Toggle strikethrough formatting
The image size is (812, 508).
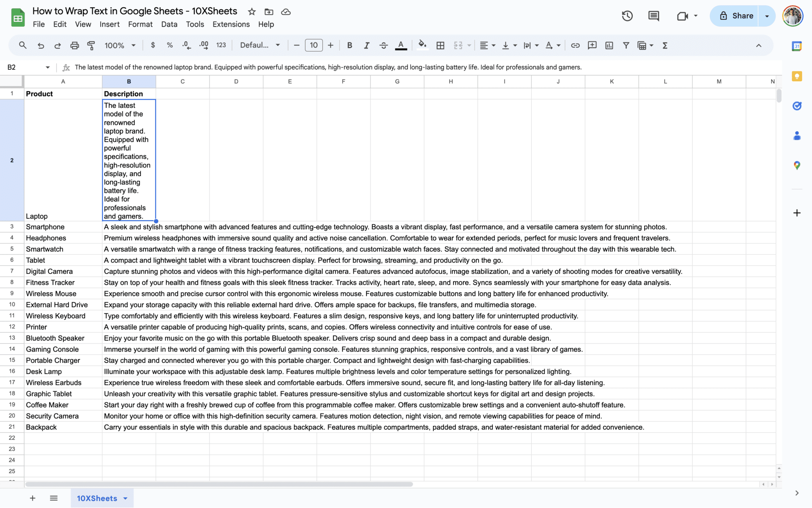pos(383,45)
